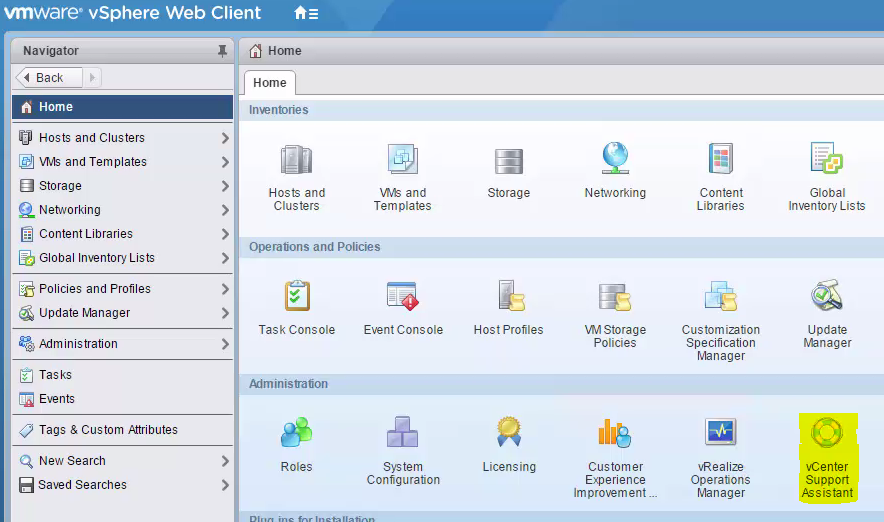
Task: Open the Storage inventory icon
Action: tap(509, 162)
